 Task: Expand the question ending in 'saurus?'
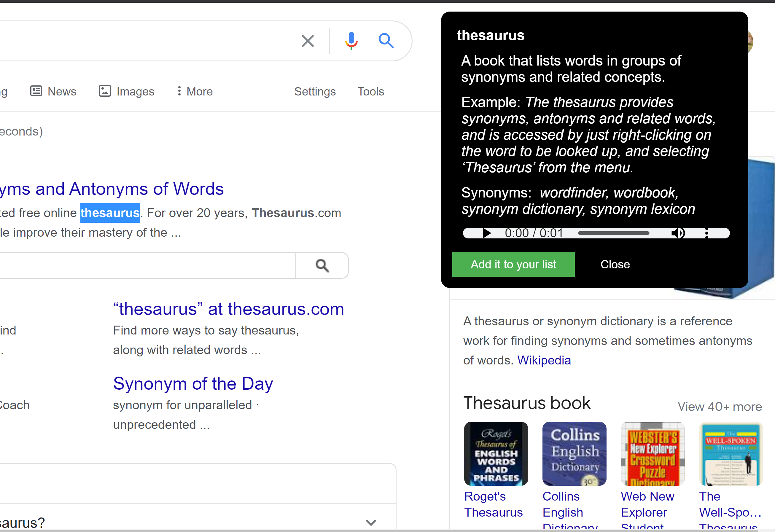point(371,522)
